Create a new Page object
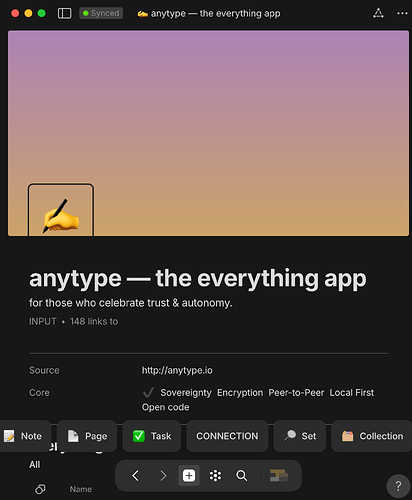The image size is (412, 500). [87, 436]
